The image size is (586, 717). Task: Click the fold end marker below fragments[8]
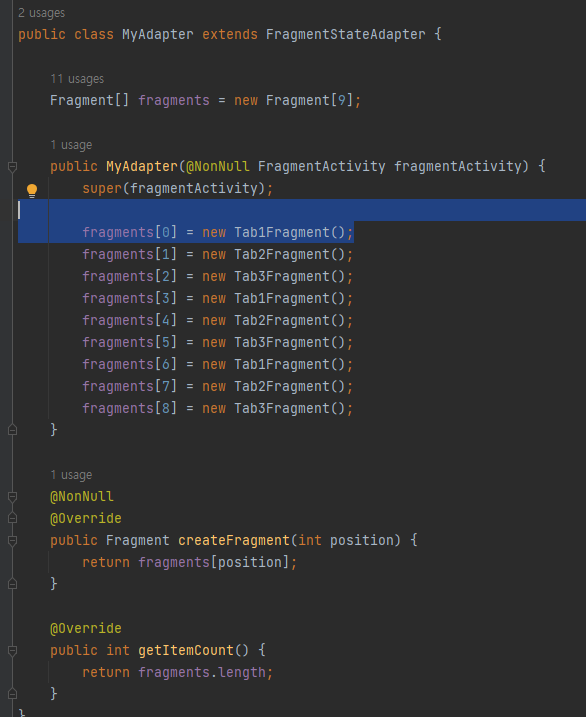click(x=13, y=430)
